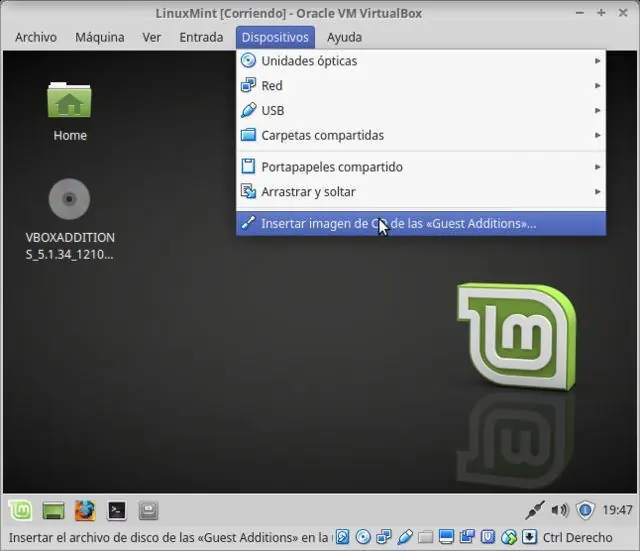Click the optical disc icon beside Unidades ópticas

point(248,61)
